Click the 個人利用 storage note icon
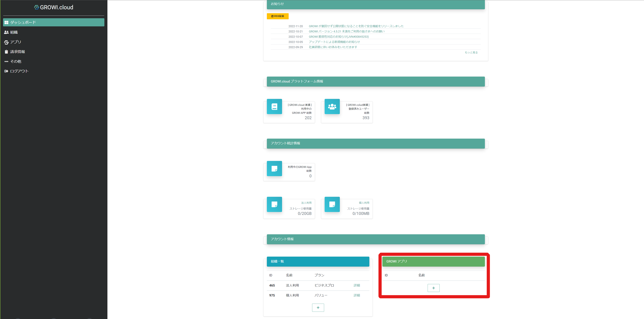The height and width of the screenshot is (319, 644). [332, 204]
